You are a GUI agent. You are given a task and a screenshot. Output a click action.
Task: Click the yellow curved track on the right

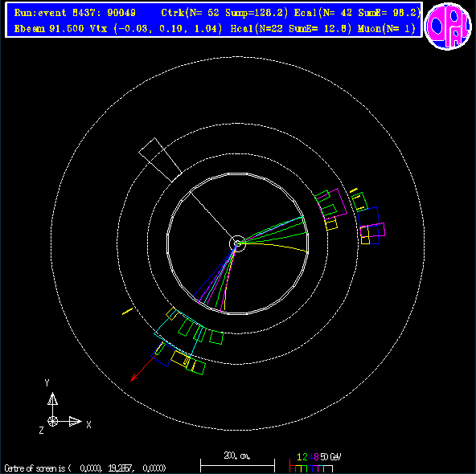277,247
